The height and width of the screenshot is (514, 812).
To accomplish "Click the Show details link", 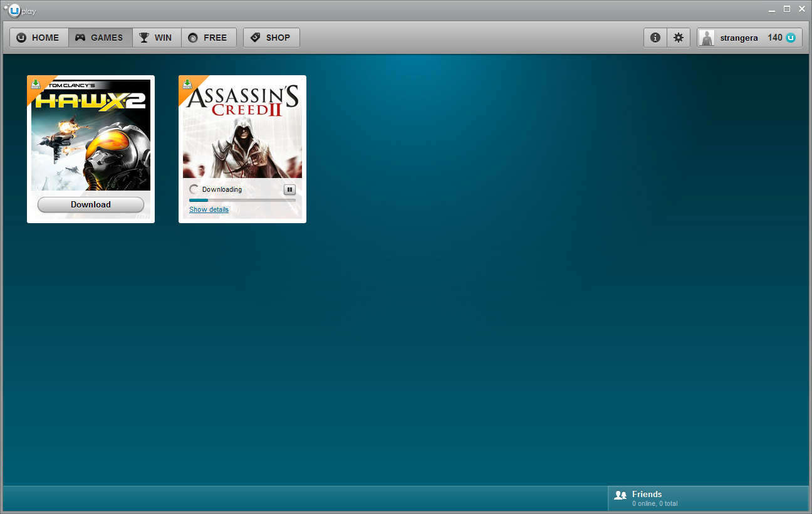I will pos(209,209).
